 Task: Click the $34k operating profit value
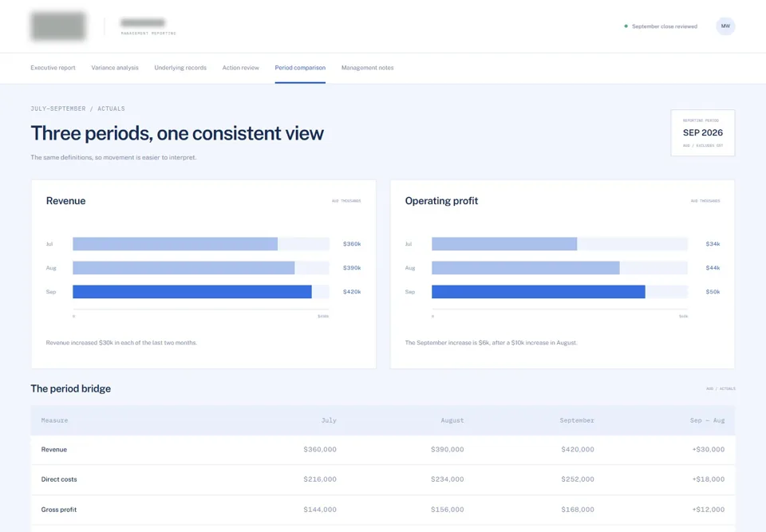pyautogui.click(x=713, y=244)
